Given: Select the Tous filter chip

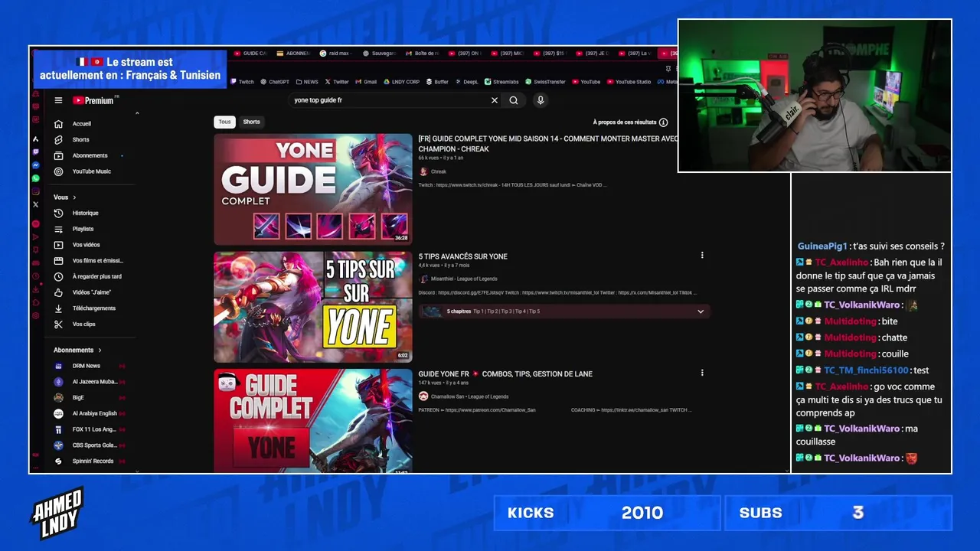Looking at the screenshot, I should click(224, 122).
